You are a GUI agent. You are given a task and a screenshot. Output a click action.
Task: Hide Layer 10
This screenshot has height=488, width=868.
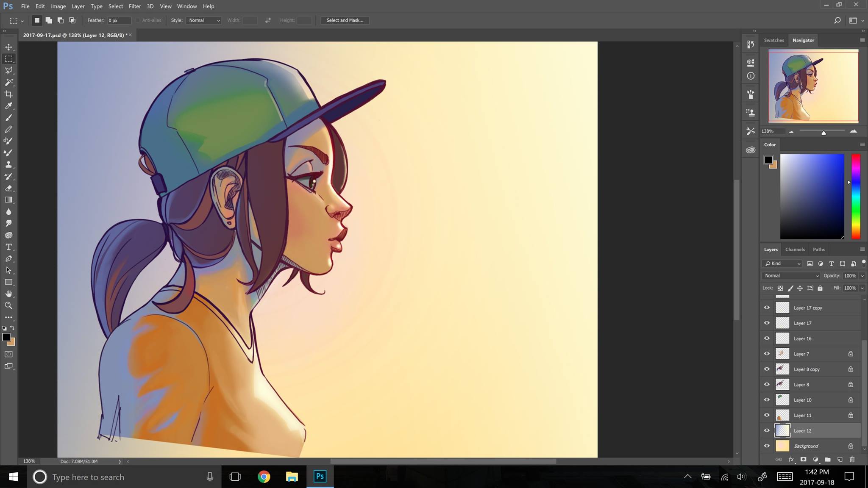click(x=767, y=399)
